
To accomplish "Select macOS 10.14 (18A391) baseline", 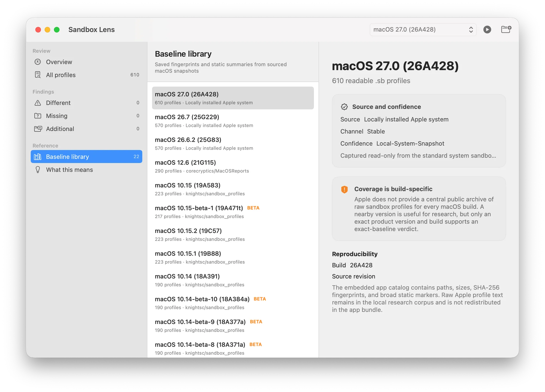I will tap(233, 280).
